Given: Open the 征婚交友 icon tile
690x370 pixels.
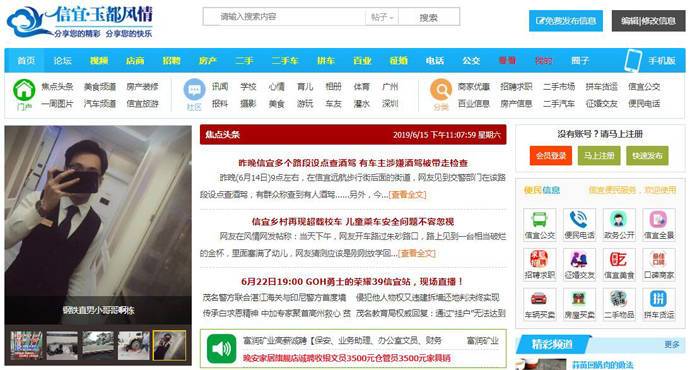Looking at the screenshot, I should (x=579, y=264).
